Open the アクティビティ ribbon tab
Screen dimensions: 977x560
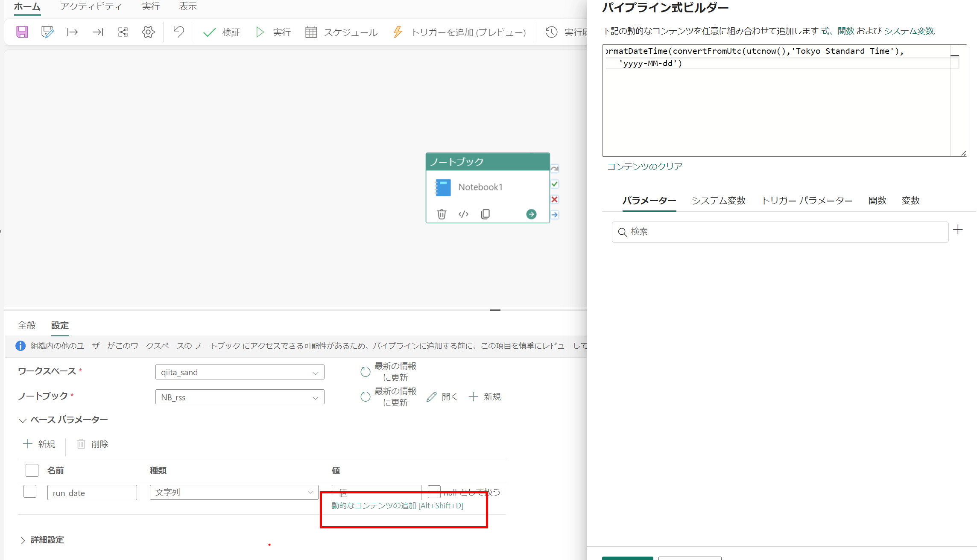(x=91, y=6)
